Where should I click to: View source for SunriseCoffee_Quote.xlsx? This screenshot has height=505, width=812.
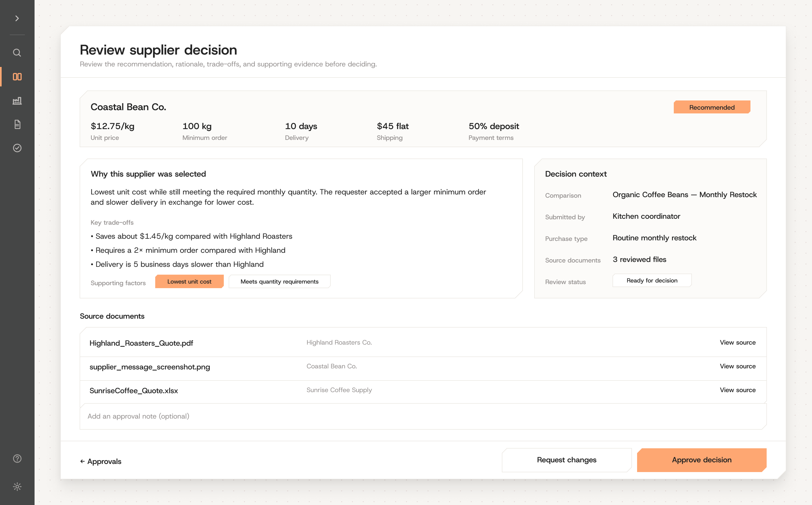pos(737,390)
